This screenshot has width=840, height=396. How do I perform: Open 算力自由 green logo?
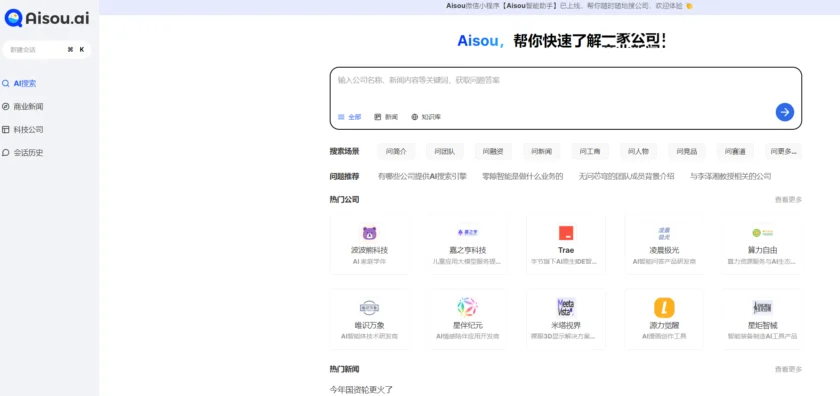[x=762, y=233]
